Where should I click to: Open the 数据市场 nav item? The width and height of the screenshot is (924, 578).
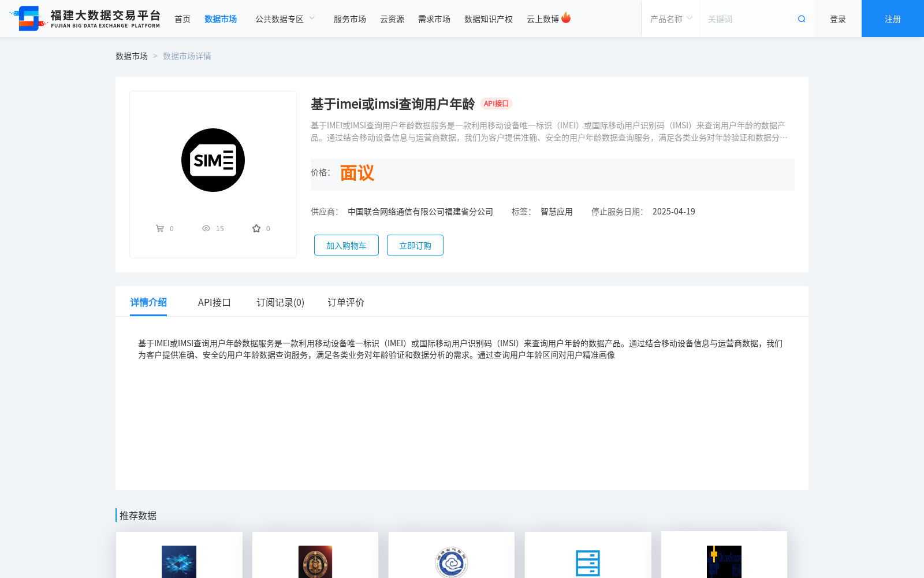pos(221,19)
